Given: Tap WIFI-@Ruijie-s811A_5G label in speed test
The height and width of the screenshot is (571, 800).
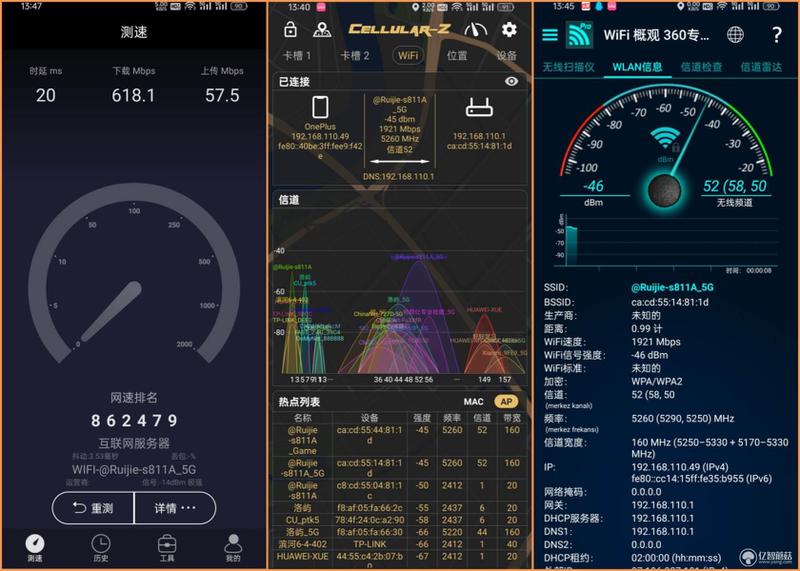Looking at the screenshot, I should pyautogui.click(x=134, y=469).
